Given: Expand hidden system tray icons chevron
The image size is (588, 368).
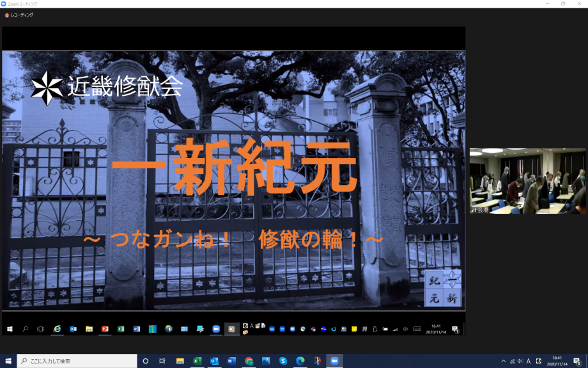Looking at the screenshot, I should coord(504,361).
